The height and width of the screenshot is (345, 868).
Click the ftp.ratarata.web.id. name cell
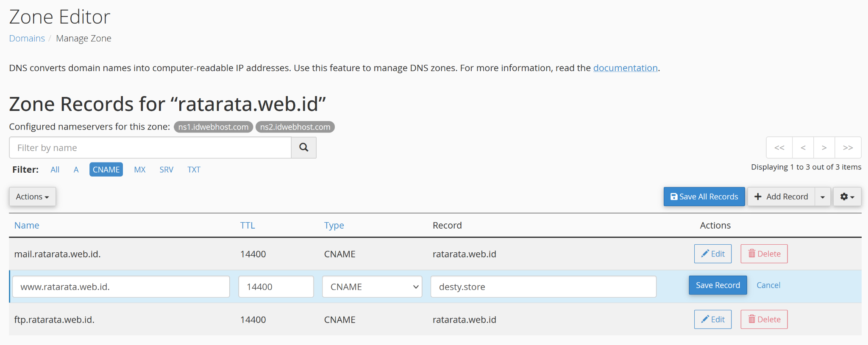[54, 320]
